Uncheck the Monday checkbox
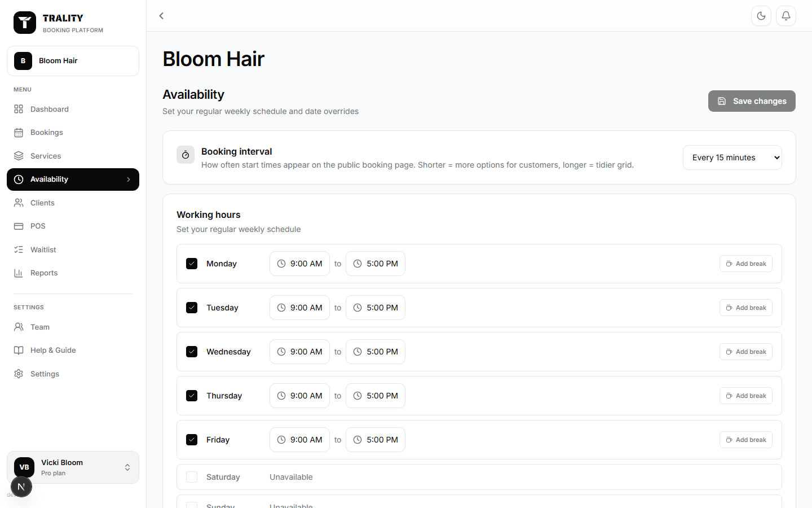Image resolution: width=812 pixels, height=508 pixels. coord(192,264)
